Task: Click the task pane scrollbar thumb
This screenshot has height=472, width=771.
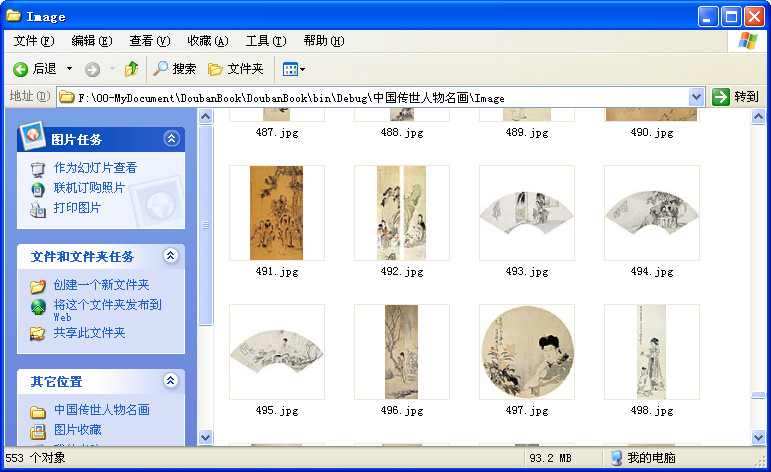Action: tap(206, 225)
